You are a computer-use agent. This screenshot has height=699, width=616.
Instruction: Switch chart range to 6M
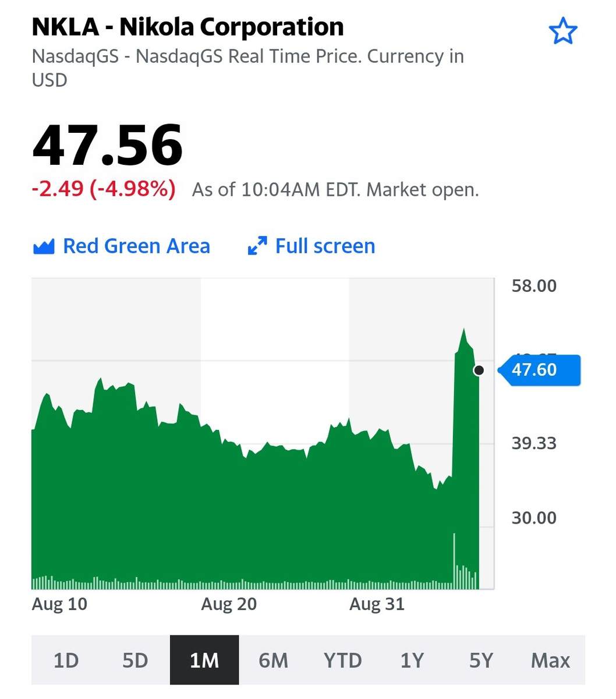(273, 660)
